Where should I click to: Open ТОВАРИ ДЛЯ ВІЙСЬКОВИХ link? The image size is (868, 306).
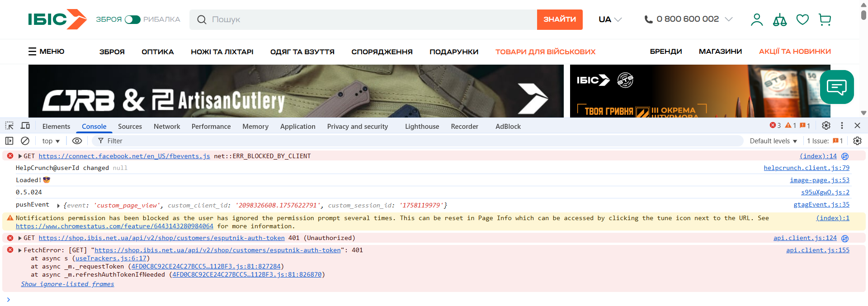545,52
